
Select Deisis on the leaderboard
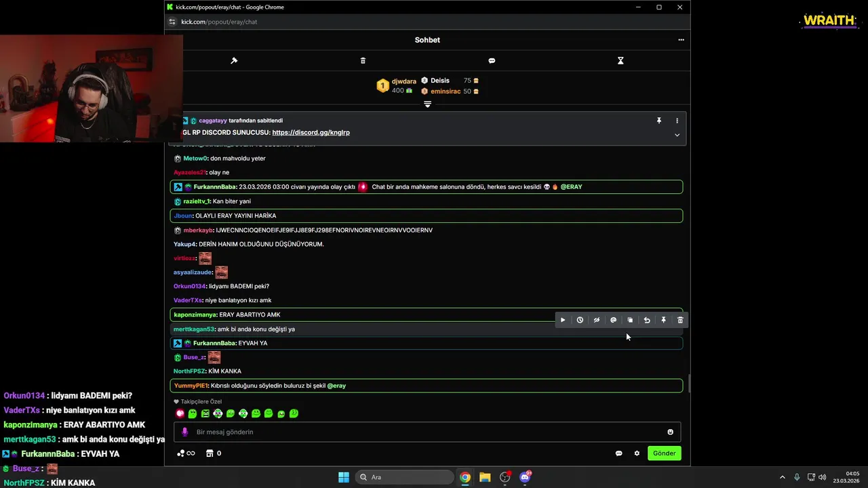pyautogui.click(x=440, y=81)
